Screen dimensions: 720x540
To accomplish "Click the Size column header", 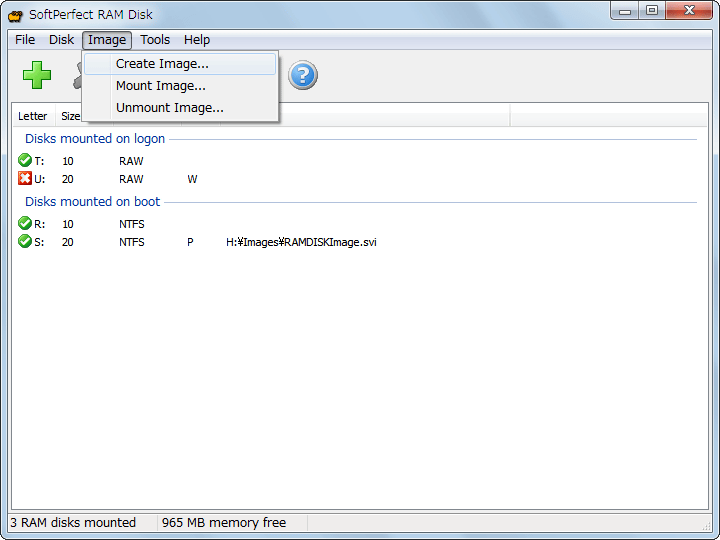I will click(70, 116).
